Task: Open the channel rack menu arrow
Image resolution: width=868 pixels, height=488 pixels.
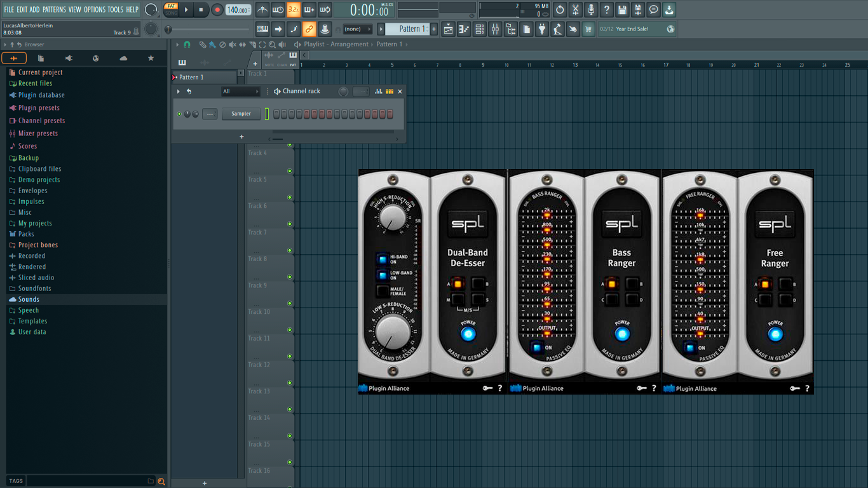Action: click(x=179, y=91)
